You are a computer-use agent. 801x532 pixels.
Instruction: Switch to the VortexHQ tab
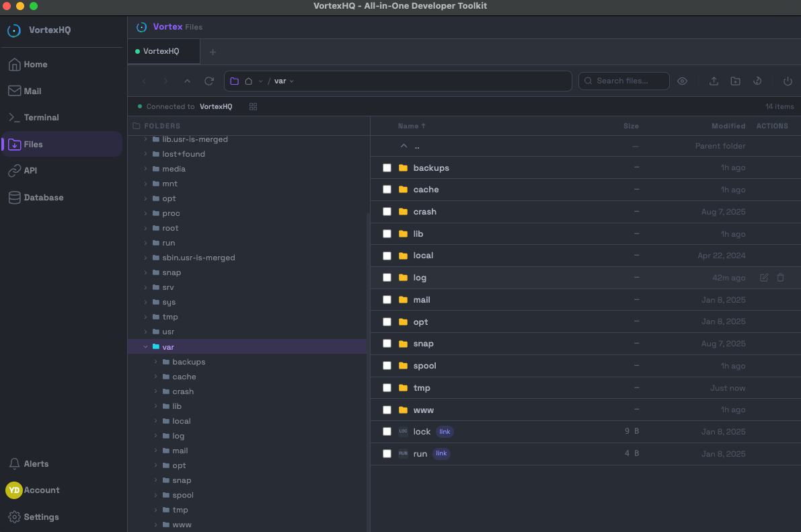[x=163, y=50]
